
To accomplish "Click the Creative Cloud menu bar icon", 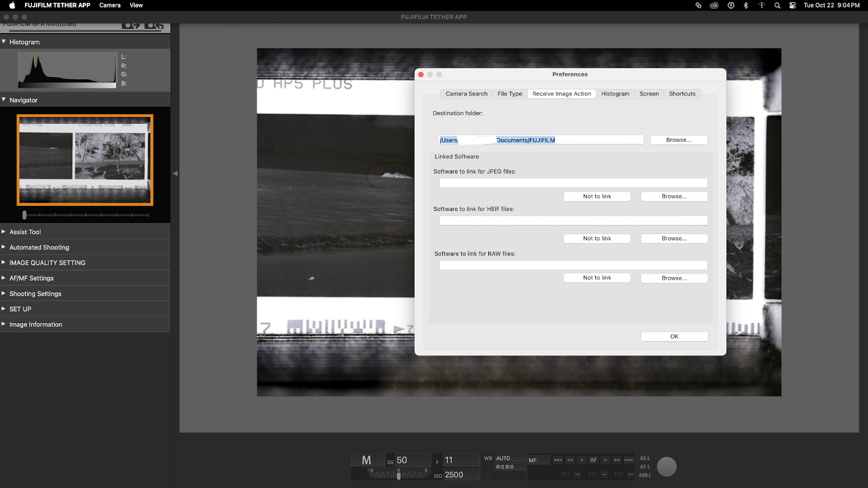I will click(714, 5).
